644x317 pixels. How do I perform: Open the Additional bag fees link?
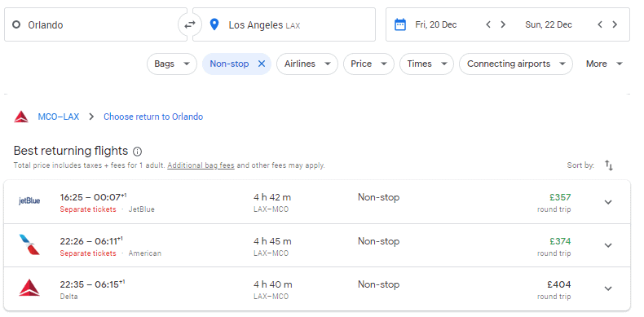201,165
